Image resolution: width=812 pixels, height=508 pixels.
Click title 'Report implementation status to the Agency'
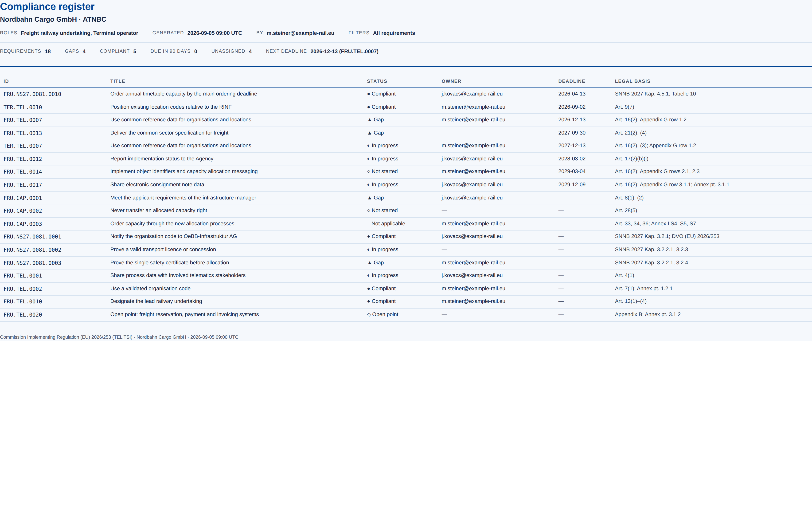162,159
